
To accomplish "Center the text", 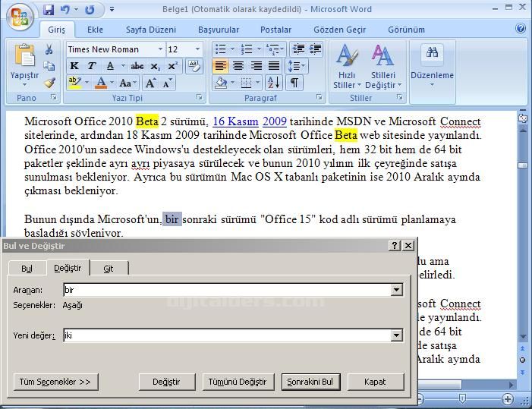I will [238, 65].
